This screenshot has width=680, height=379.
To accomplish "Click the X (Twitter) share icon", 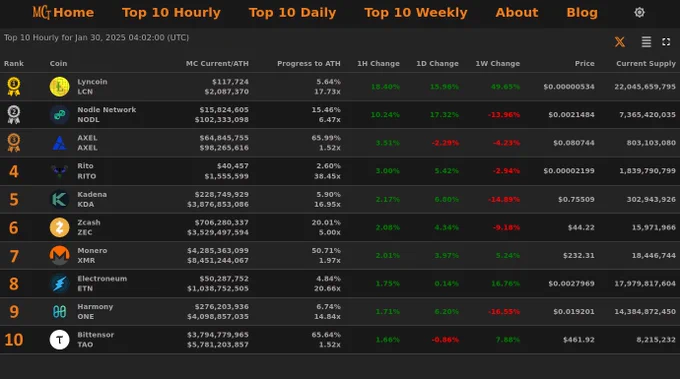I will tap(620, 42).
